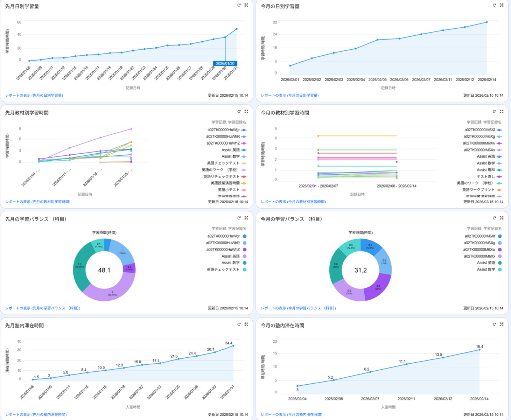Viewport: 511px width, 420px height.
Task: Refresh the 先月教材別学習時間 chart
Action: click(x=239, y=112)
